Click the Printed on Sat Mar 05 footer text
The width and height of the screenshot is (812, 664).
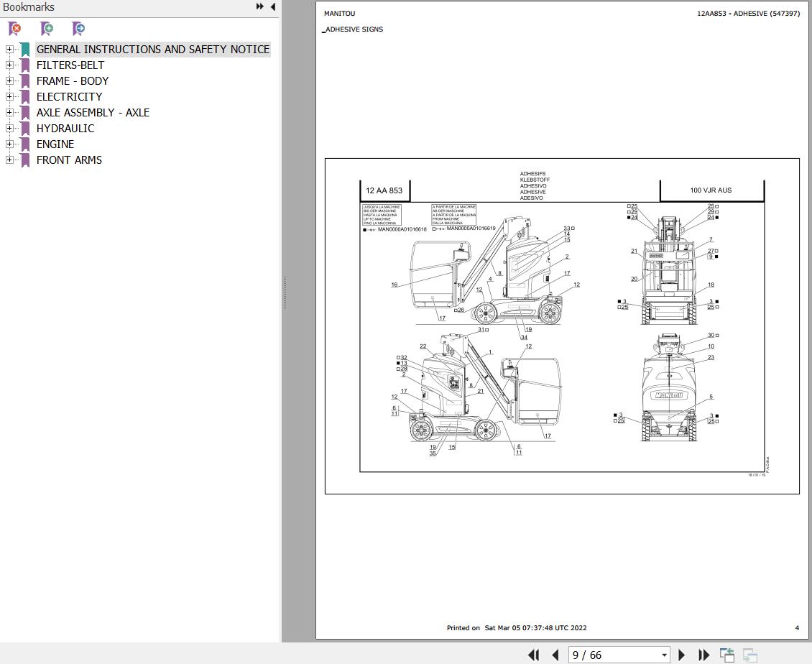517,628
